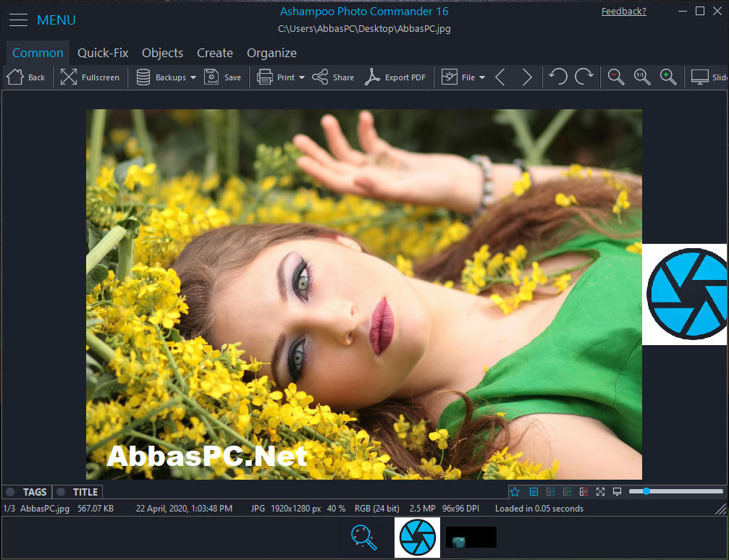The width and height of the screenshot is (729, 560).
Task: Adjust the thumbnail size slider
Action: tap(675, 491)
